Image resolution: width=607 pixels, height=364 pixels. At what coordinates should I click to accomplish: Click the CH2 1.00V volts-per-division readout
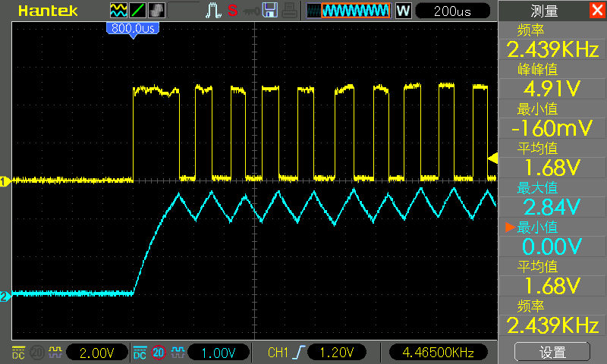click(219, 353)
